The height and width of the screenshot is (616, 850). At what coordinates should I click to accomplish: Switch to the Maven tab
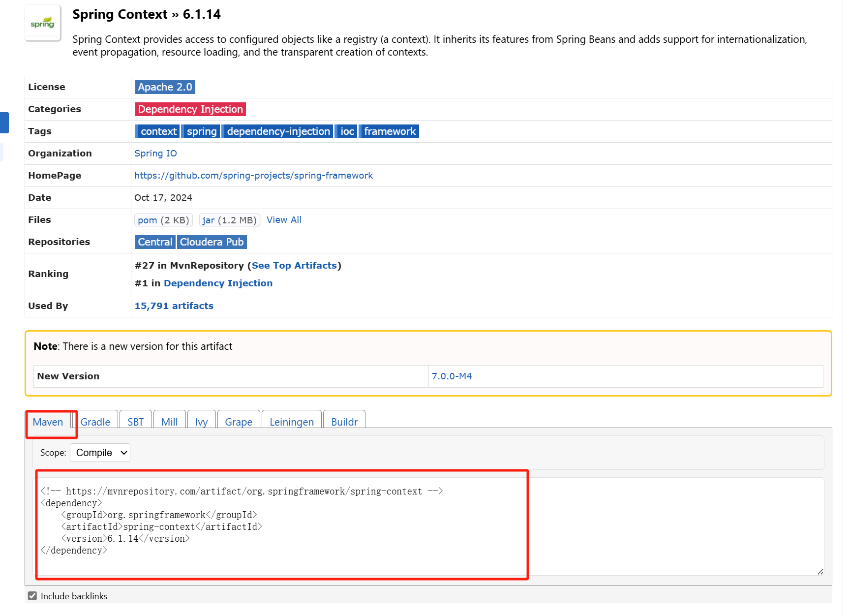click(48, 422)
